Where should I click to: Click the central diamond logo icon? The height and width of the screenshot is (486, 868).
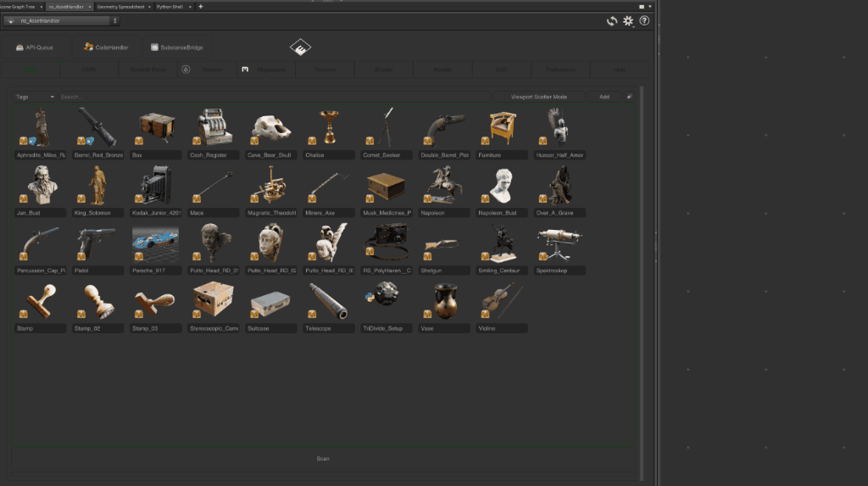(x=300, y=47)
